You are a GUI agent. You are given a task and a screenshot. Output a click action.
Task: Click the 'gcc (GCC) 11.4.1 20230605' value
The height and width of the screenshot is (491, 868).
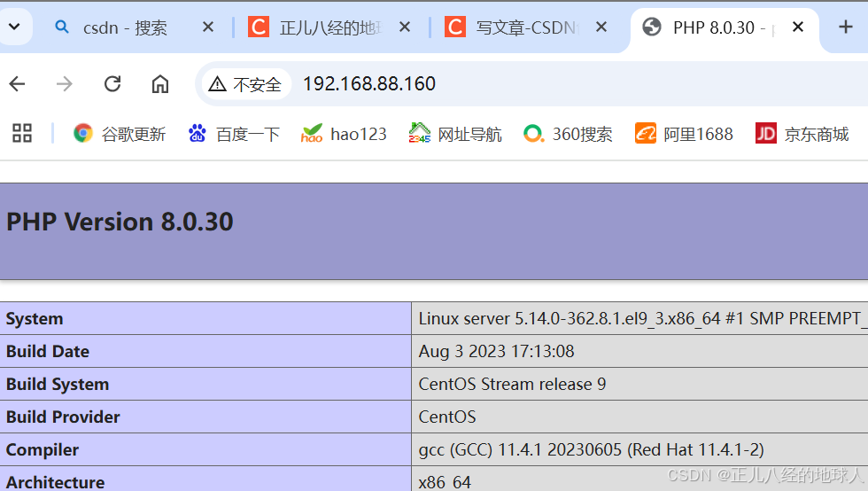[521, 449]
